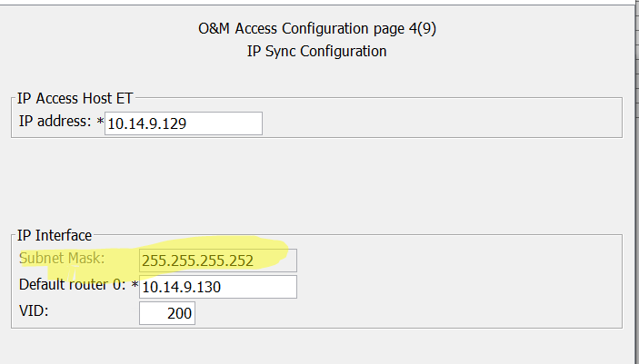
Task: Click the asterisk beside the IP address field
Action: click(x=100, y=123)
